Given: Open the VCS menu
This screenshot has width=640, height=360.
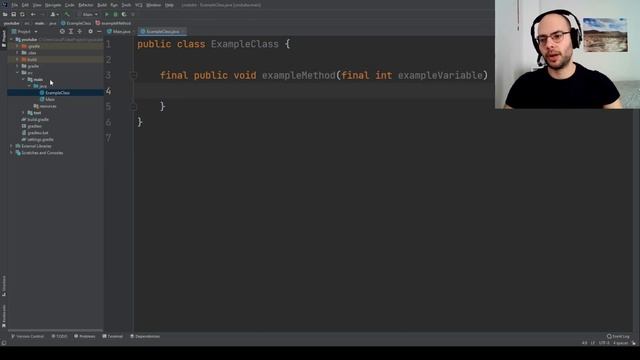Looking at the screenshot, I should (x=139, y=5).
